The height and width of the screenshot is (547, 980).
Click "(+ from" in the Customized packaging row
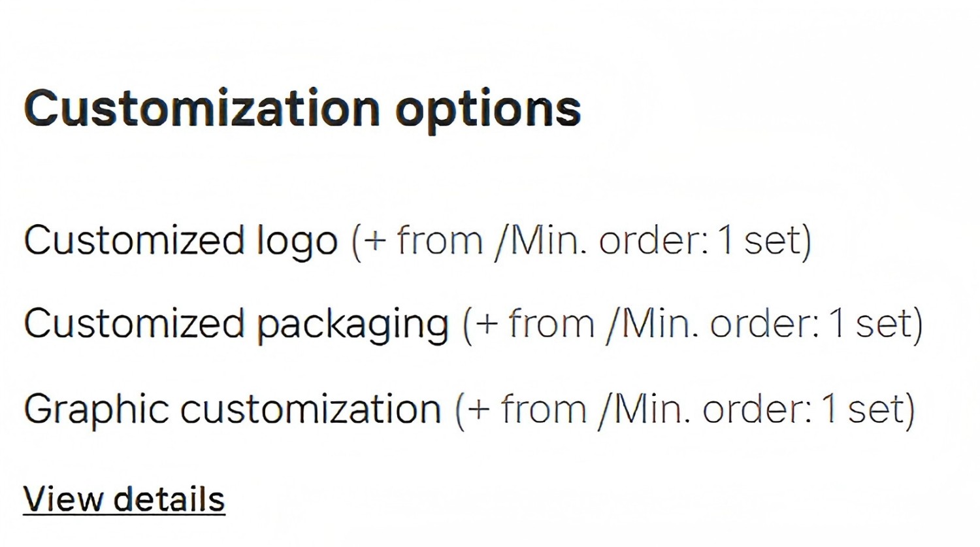529,324
